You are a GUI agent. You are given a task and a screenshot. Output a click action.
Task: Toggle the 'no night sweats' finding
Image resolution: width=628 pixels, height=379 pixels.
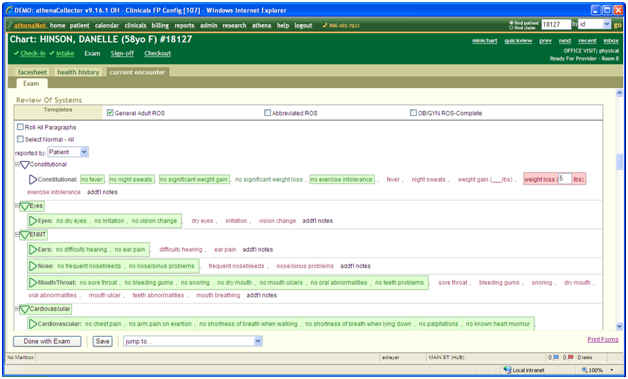tap(131, 179)
